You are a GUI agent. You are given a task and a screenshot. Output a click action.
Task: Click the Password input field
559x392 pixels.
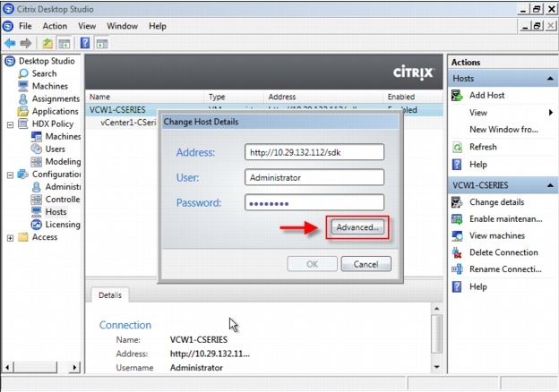coord(314,202)
